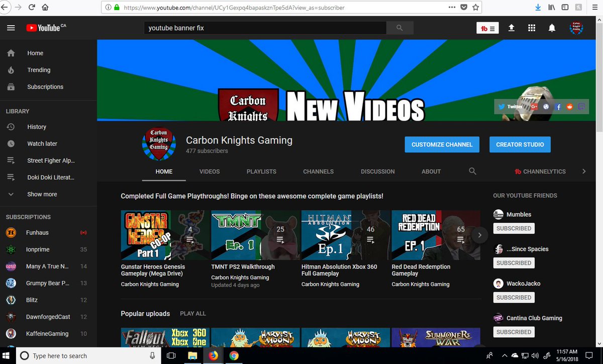The height and width of the screenshot is (364, 603).
Task: Open Firefox library icon
Action: [x=552, y=8]
